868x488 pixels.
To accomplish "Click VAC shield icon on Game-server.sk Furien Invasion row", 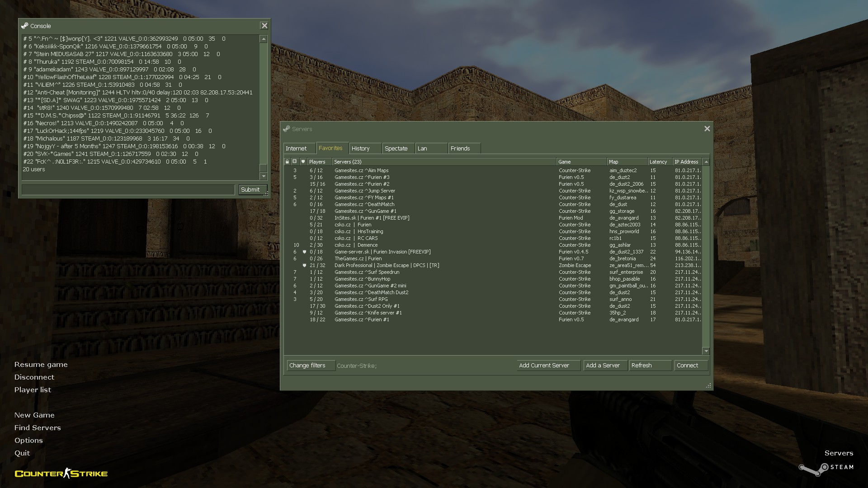I will pyautogui.click(x=304, y=252).
